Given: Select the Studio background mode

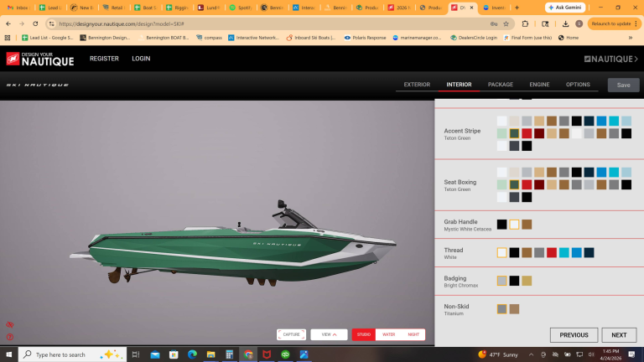Looking at the screenshot, I should point(363,334).
